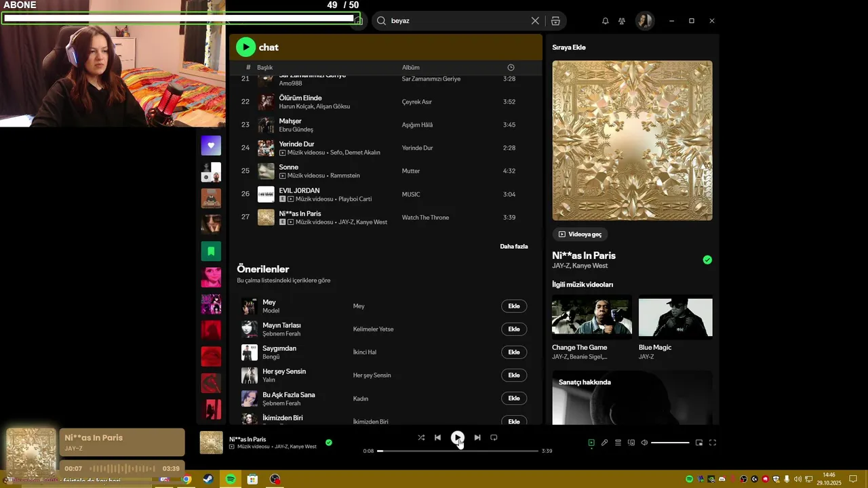Click Videoya geç button
Image resolution: width=868 pixels, height=488 pixels.
tap(580, 235)
